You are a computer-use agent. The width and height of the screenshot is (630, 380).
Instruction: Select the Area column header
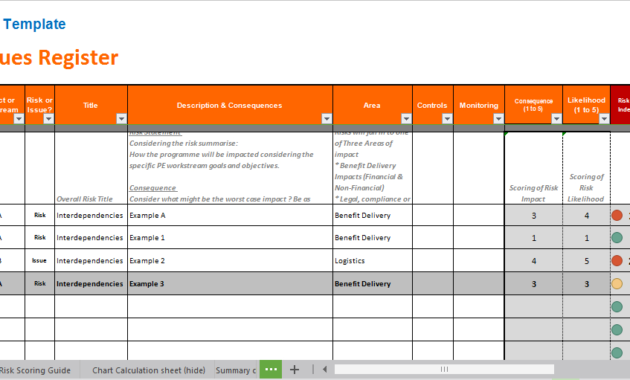(x=372, y=105)
